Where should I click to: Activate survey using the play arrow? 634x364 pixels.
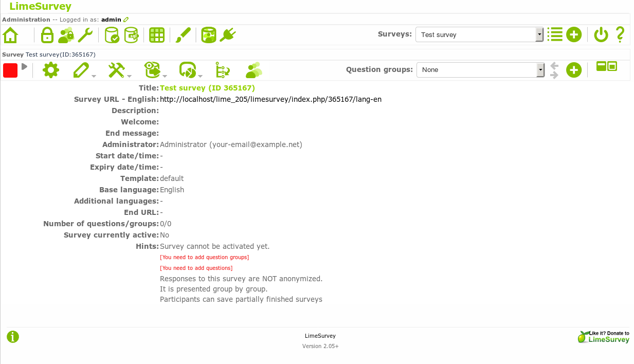24,67
